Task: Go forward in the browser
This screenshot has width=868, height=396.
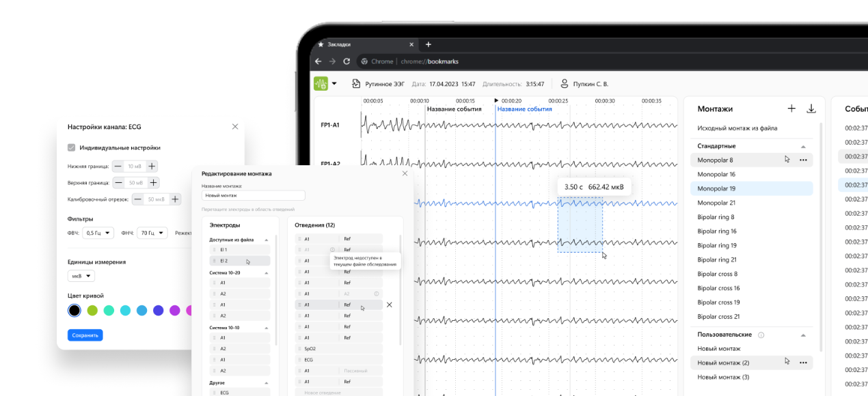Action: 332,61
